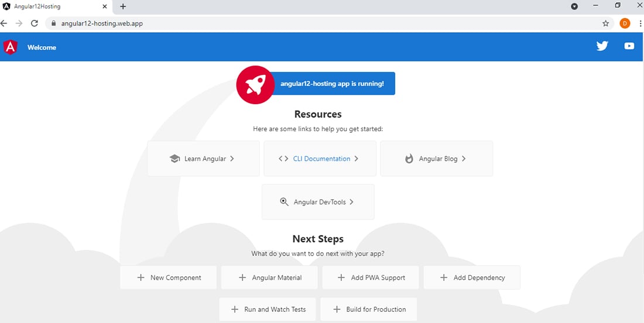
Task: Click the plus icon beside New Component
Action: (141, 277)
